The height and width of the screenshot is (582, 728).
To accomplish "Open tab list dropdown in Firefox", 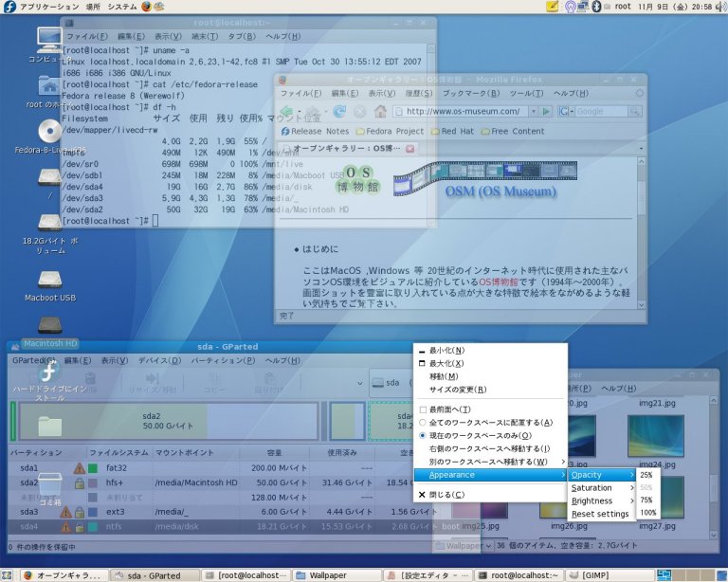I will 641,149.
